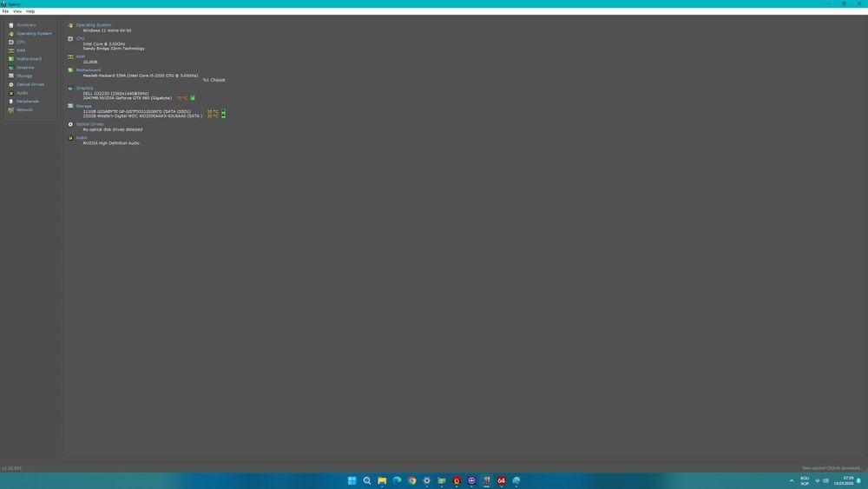This screenshot has height=489, width=868.
Task: Click the Operating System heading in summary pane
Action: click(x=94, y=25)
